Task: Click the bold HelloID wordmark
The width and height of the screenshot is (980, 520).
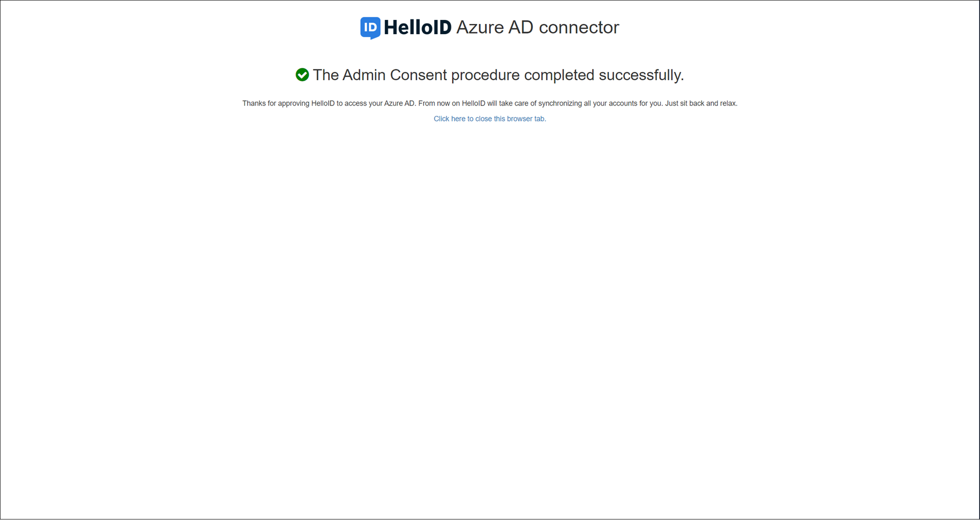Action: [418, 28]
